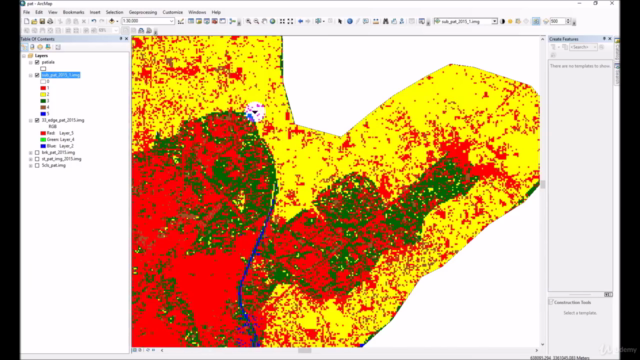Open the Geoprocessing menu

tap(143, 12)
